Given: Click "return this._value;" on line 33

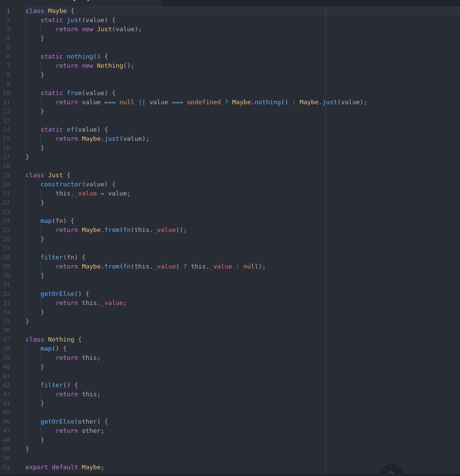Looking at the screenshot, I should pos(91,303).
